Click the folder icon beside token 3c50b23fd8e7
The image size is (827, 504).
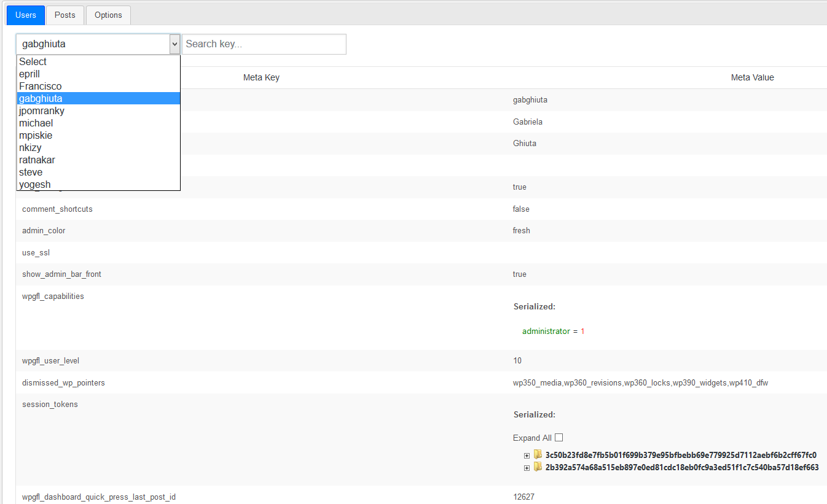538,455
